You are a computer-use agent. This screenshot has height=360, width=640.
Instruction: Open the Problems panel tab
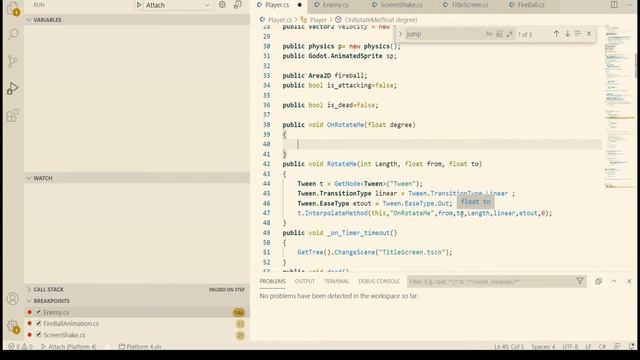(x=273, y=281)
